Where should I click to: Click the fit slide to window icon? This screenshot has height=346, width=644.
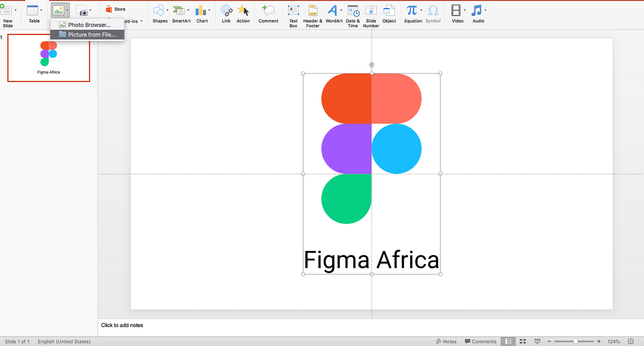631,341
